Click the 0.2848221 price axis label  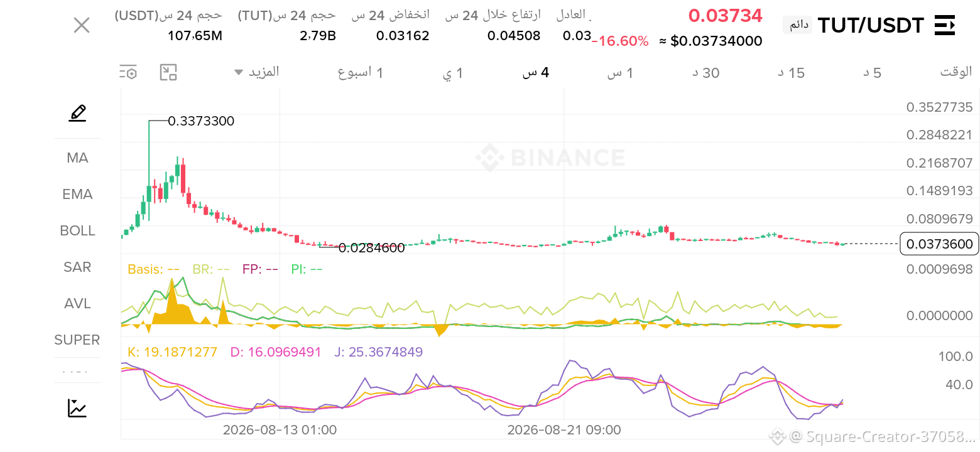point(939,135)
